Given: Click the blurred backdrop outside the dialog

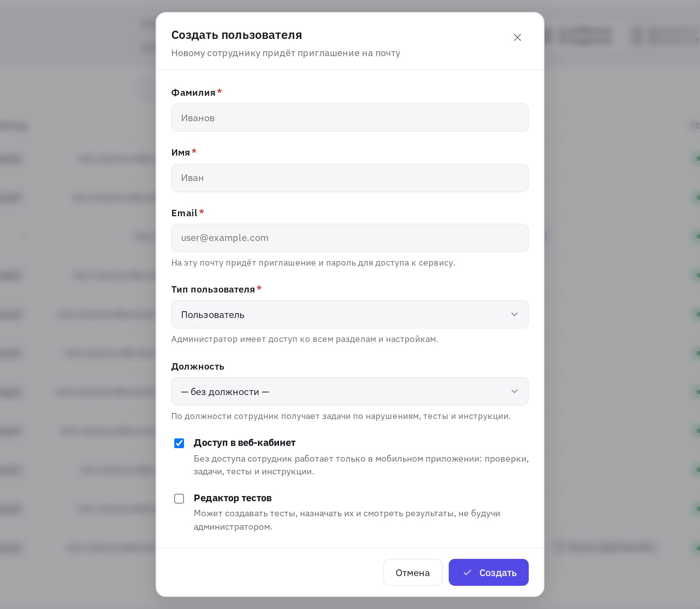Looking at the screenshot, I should (x=75, y=299).
